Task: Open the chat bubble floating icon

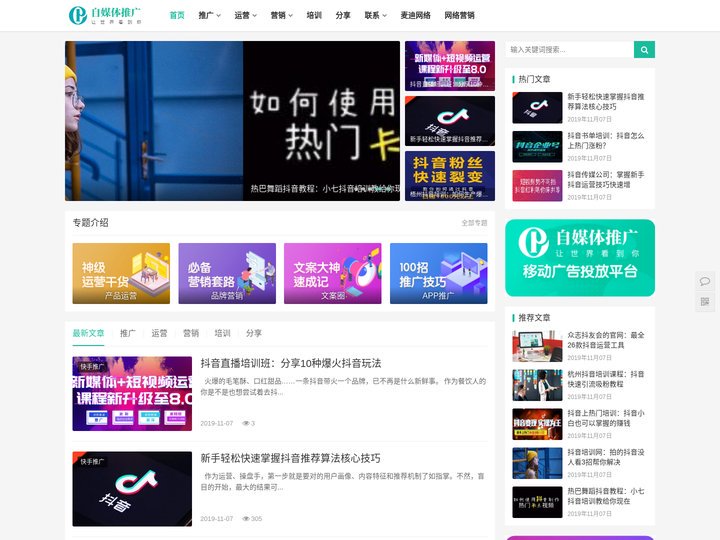Action: click(x=705, y=281)
